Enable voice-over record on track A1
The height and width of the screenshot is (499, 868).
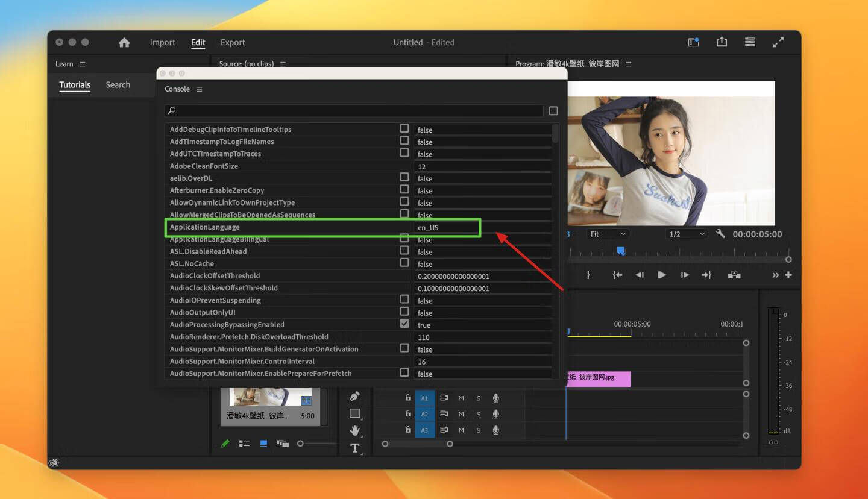coord(496,398)
